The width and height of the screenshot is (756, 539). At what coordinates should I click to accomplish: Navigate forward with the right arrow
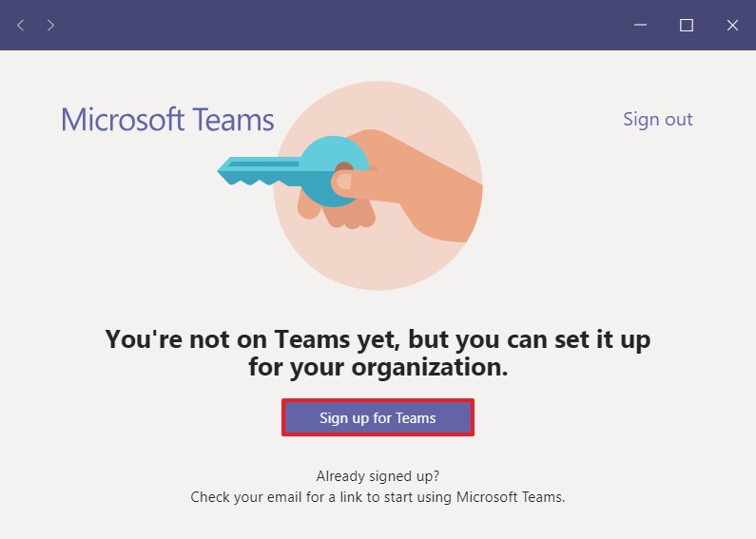tap(50, 25)
